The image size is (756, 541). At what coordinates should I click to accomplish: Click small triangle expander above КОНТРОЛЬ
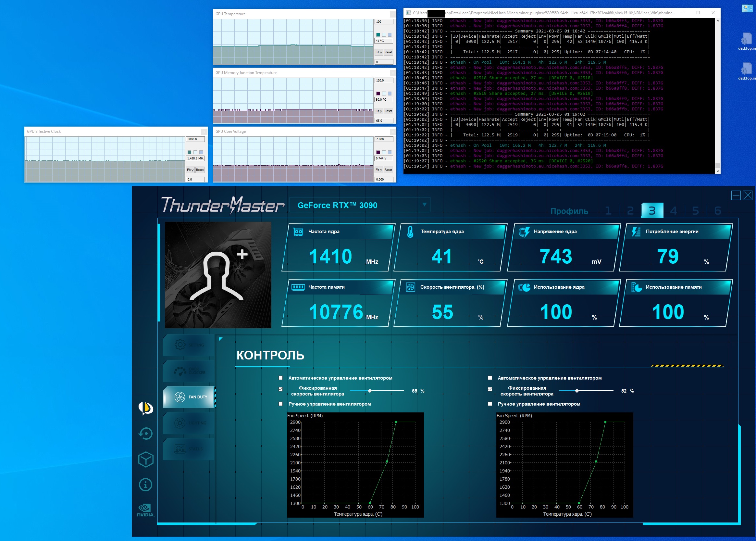[x=220, y=339]
